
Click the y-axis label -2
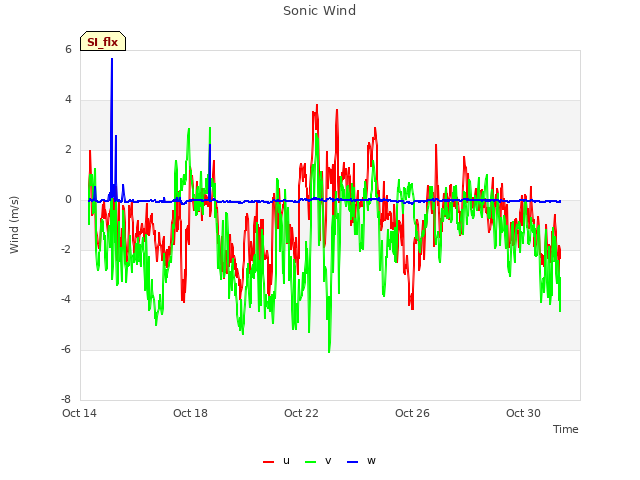(x=66, y=249)
